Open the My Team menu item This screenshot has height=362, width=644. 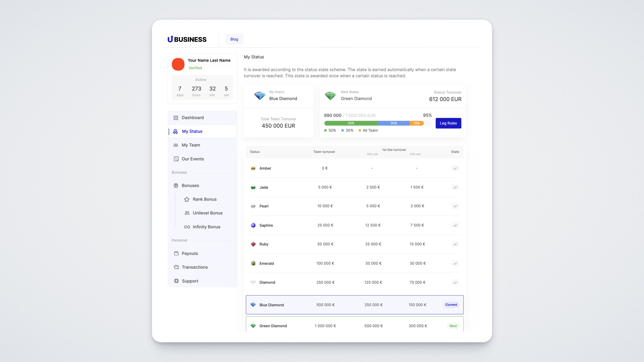click(191, 145)
